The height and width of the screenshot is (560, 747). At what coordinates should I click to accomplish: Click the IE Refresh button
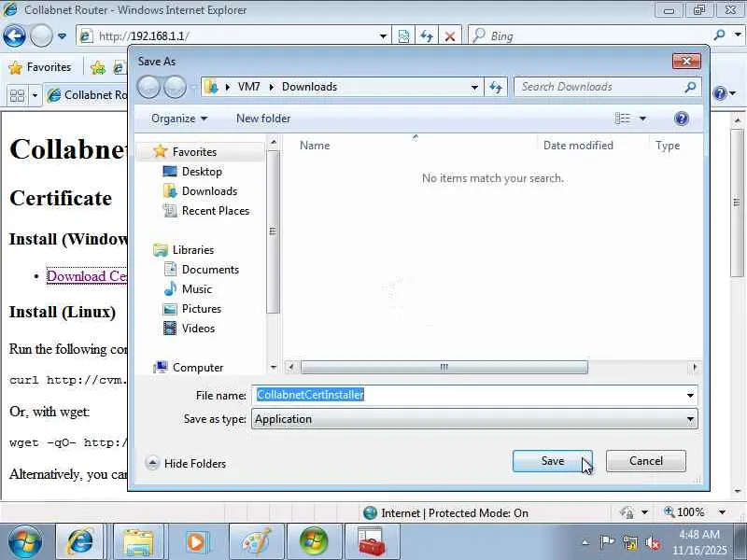point(427,36)
